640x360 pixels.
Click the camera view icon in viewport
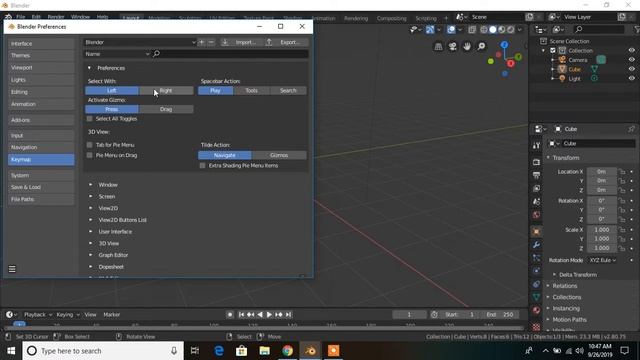click(452, 47)
